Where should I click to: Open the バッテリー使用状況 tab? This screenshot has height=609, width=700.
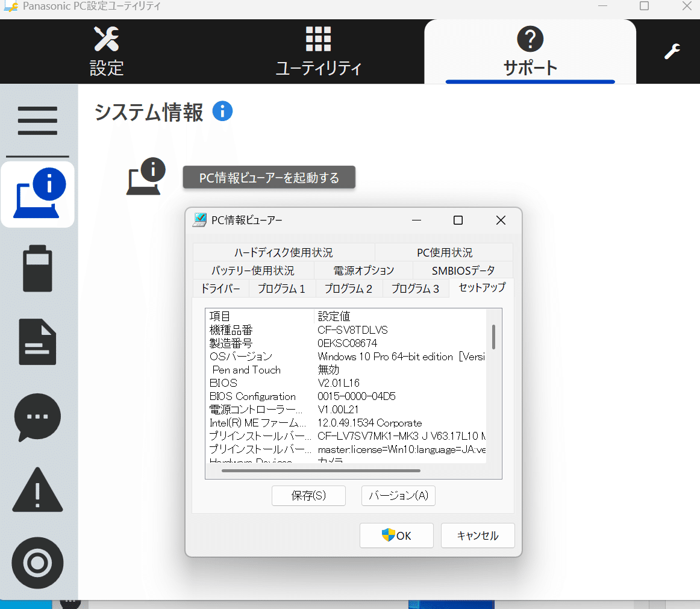tap(253, 270)
